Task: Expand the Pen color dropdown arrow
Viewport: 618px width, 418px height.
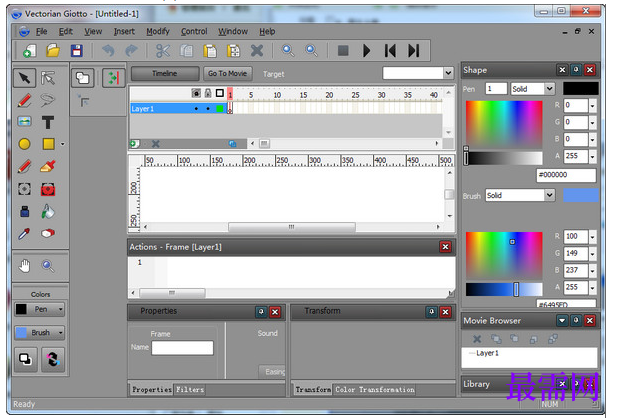Action: [60, 310]
